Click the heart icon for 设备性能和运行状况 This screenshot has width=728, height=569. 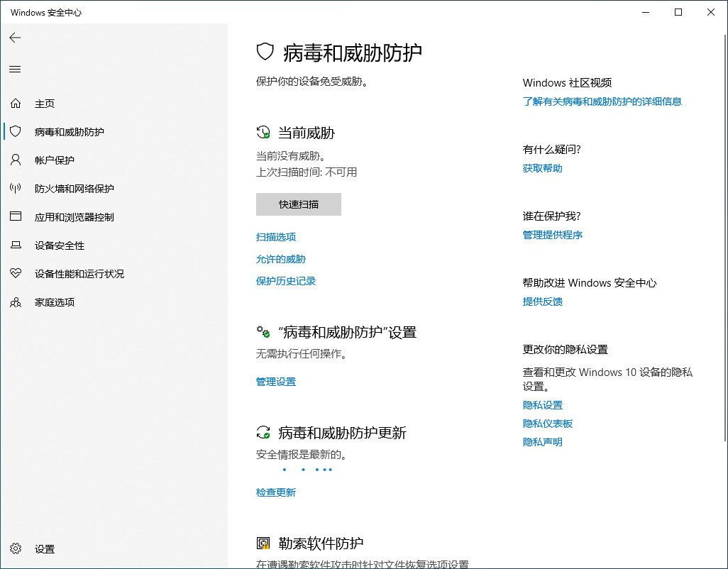pos(16,273)
